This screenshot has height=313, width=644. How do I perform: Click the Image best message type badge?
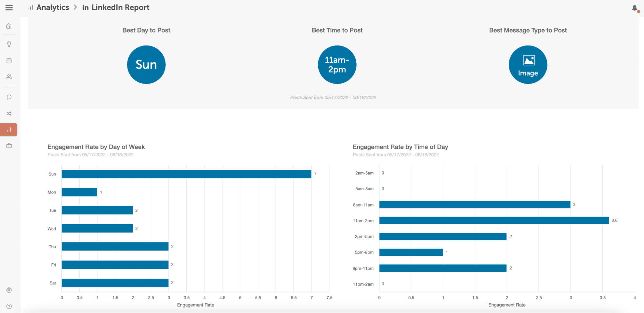pos(528,64)
